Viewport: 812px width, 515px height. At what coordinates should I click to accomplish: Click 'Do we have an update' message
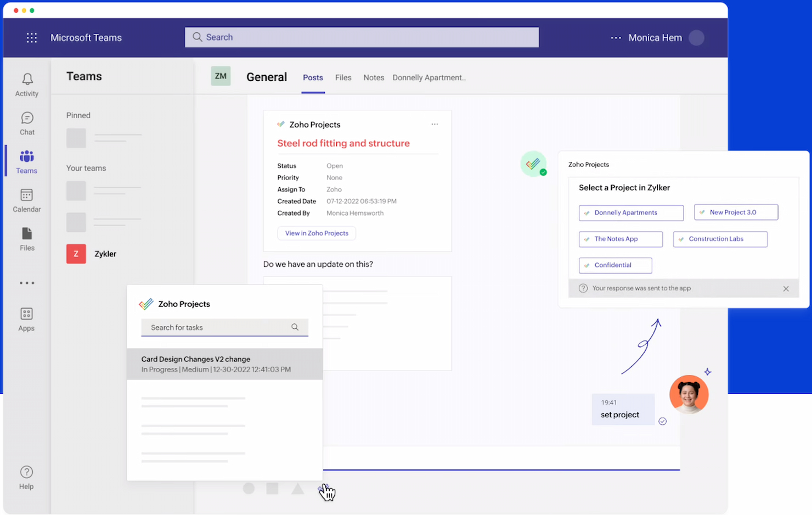[318, 264]
